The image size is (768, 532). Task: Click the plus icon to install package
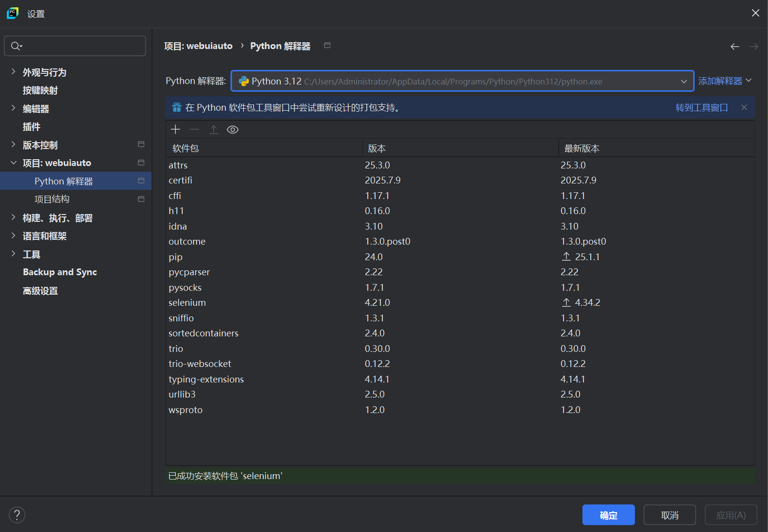[x=175, y=129]
